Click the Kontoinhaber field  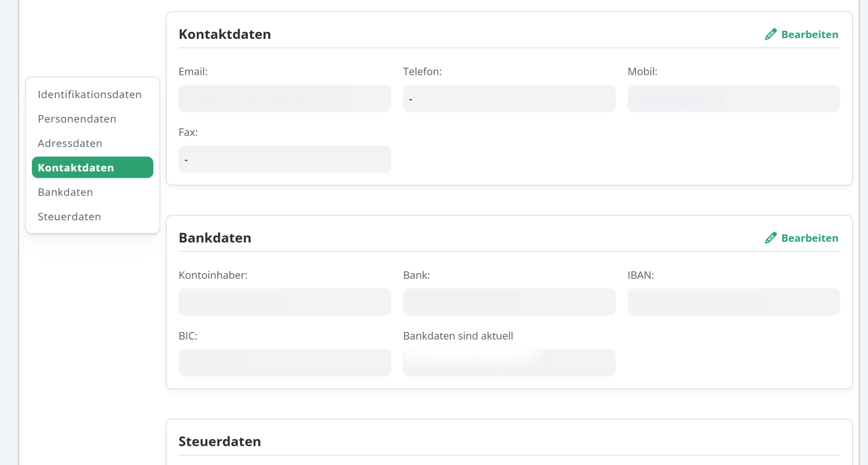284,302
